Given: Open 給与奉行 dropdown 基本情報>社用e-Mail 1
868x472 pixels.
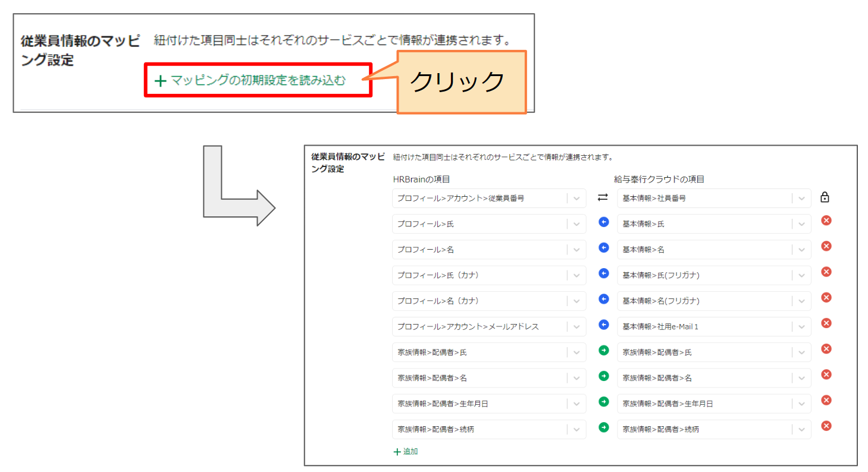Looking at the screenshot, I should pyautogui.click(x=714, y=326).
